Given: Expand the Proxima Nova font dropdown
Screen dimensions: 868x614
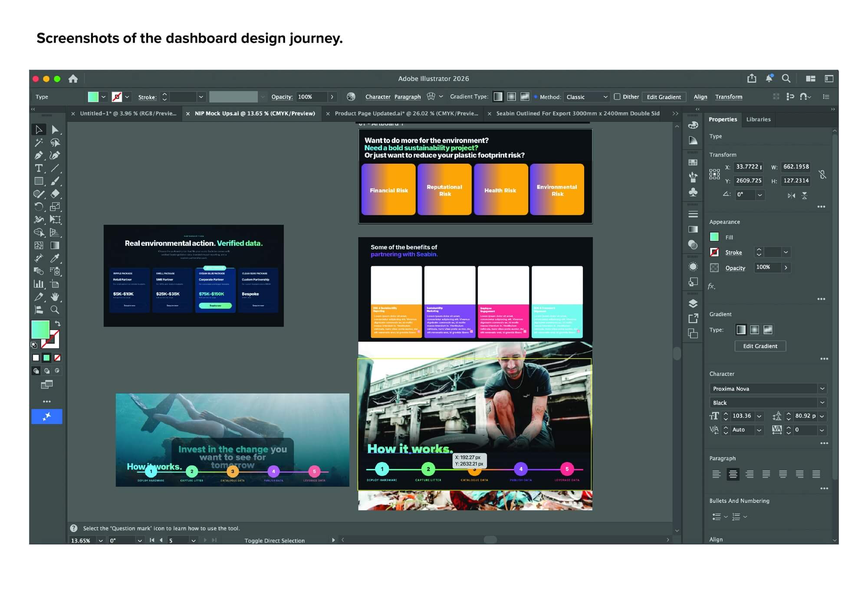Looking at the screenshot, I should (x=822, y=388).
